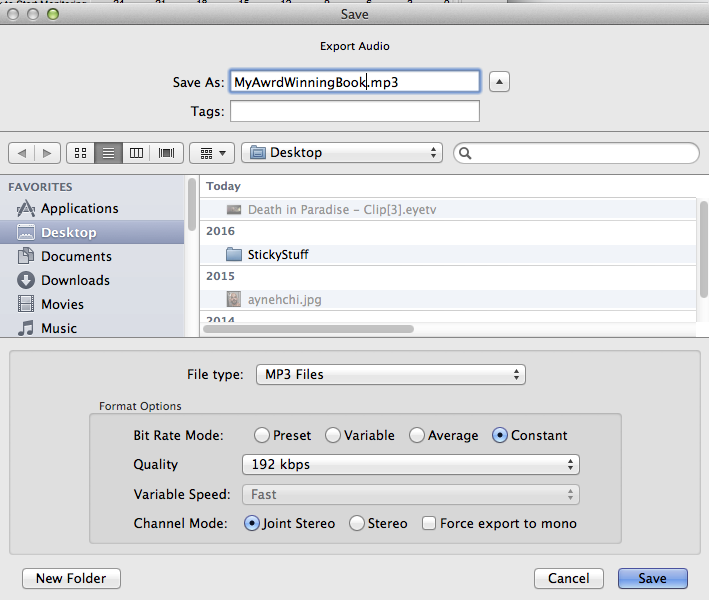Switch to icon view mode
Screen dimensions: 709x600
80,153
